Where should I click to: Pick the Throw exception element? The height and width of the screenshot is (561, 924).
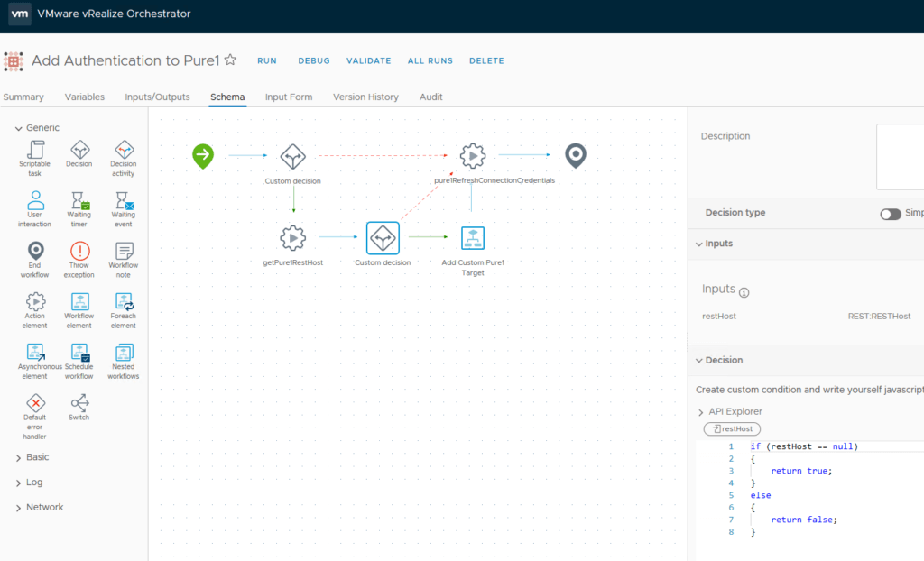79,251
